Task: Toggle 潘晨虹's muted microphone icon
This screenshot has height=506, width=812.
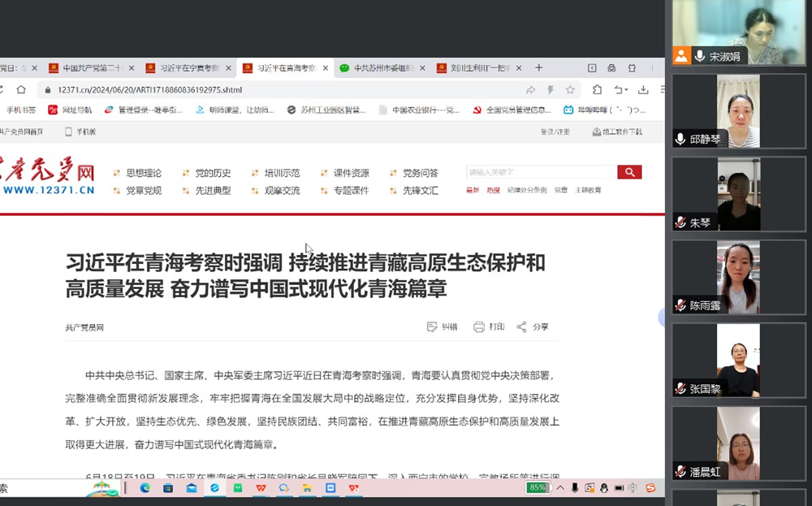Action: coord(680,472)
